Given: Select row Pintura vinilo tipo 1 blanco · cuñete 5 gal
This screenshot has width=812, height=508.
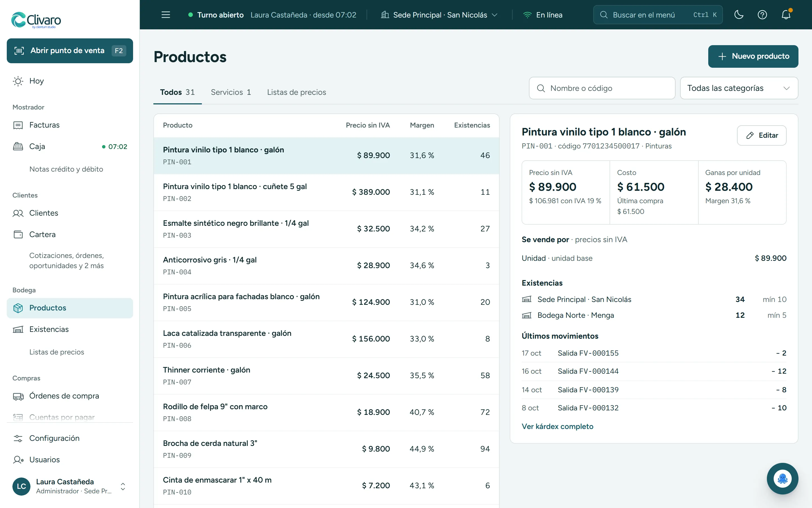Looking at the screenshot, I should click(x=326, y=192).
